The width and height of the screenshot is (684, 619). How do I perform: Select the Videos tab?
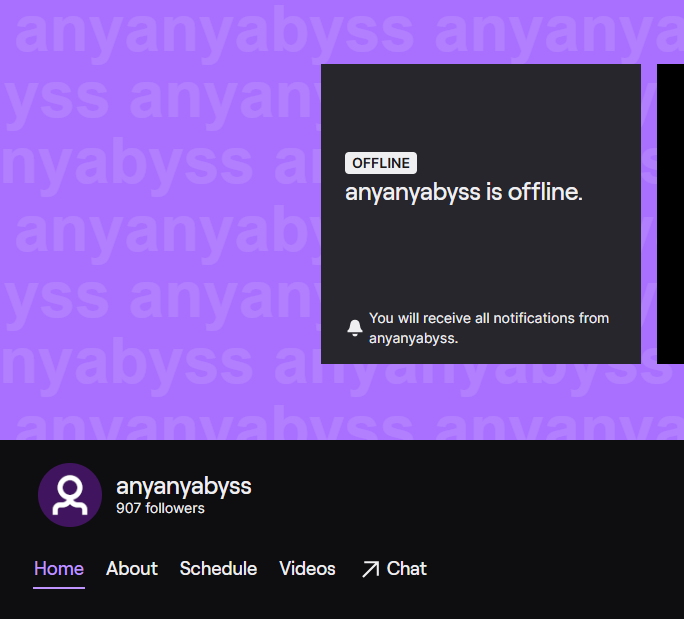click(307, 568)
